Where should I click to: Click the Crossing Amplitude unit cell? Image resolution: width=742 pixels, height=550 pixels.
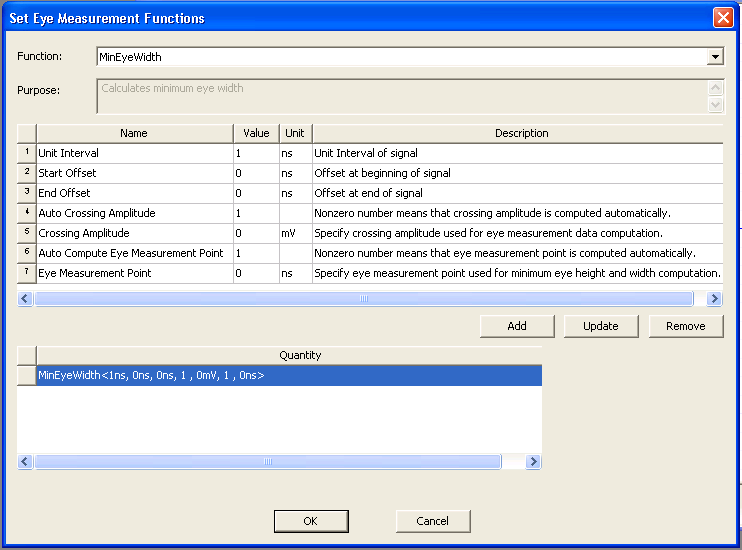[295, 233]
